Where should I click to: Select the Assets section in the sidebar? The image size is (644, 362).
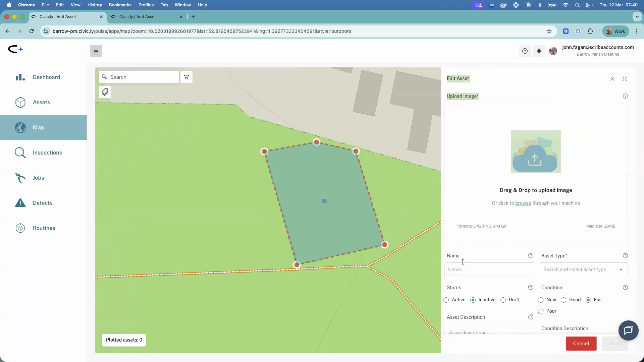click(41, 102)
